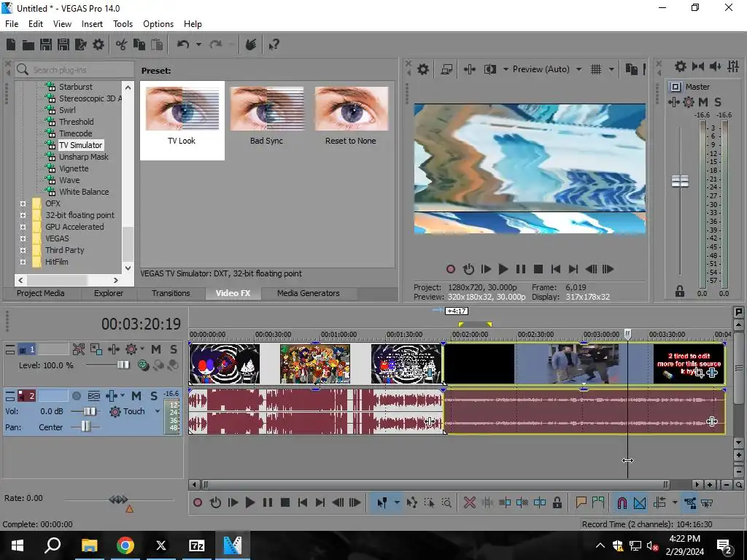Click the New project icon in toolbar
Screen dimensions: 747x560
click(10, 44)
